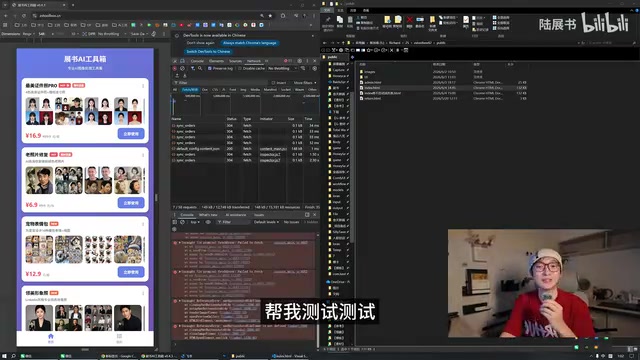This screenshot has height=360, width=640.
Task: Click the copy icon in the Explorer ribbon
Action: click(x=340, y=21)
